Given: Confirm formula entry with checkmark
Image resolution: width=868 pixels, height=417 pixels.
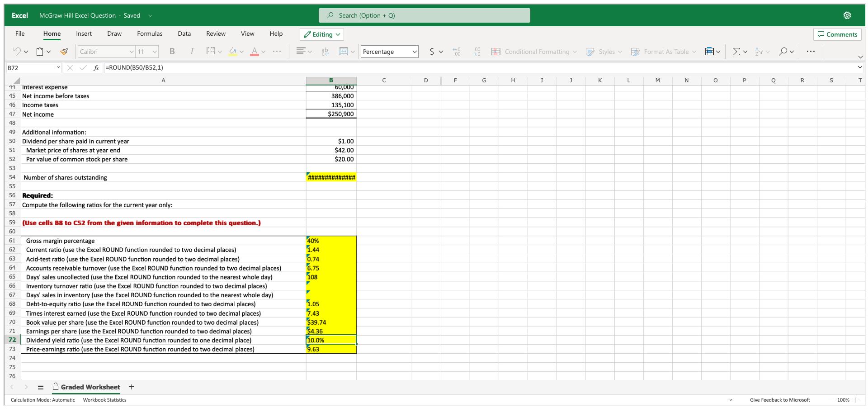Looking at the screenshot, I should [83, 68].
